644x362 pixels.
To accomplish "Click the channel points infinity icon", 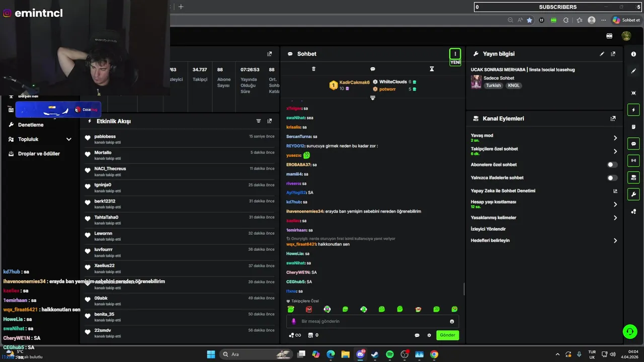I will tap(295, 335).
